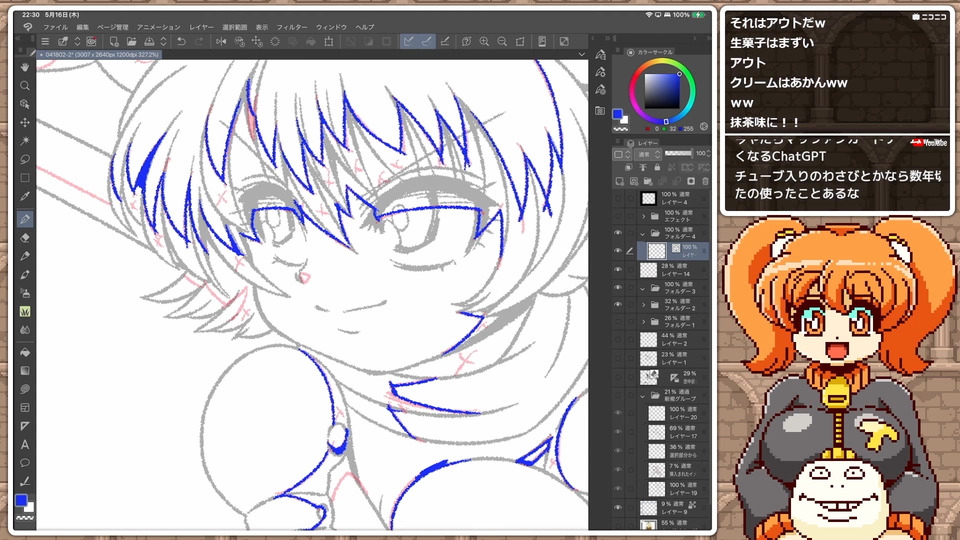The image size is (960, 540).
Task: Select the Eraser tool
Action: pyautogui.click(x=24, y=238)
